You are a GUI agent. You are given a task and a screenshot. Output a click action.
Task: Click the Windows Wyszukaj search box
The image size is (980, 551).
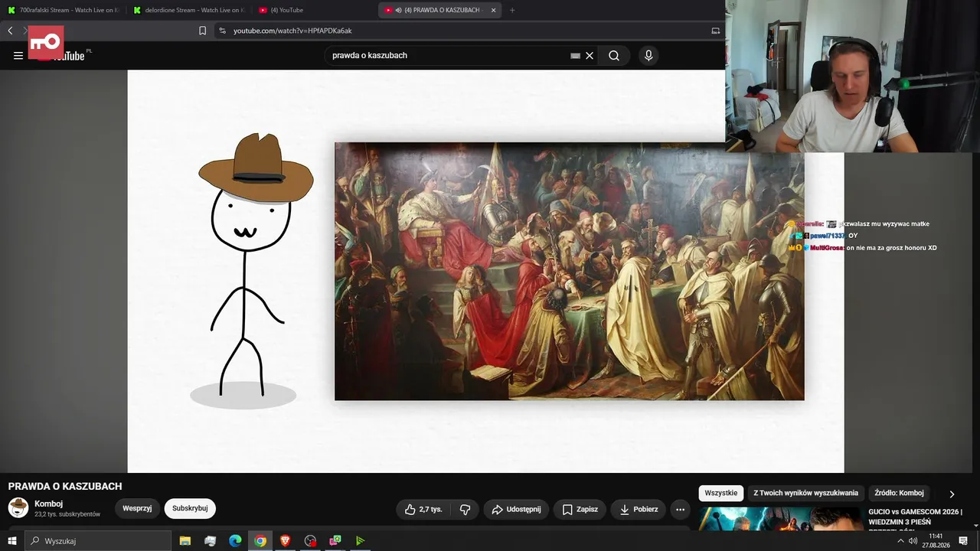pos(98,541)
